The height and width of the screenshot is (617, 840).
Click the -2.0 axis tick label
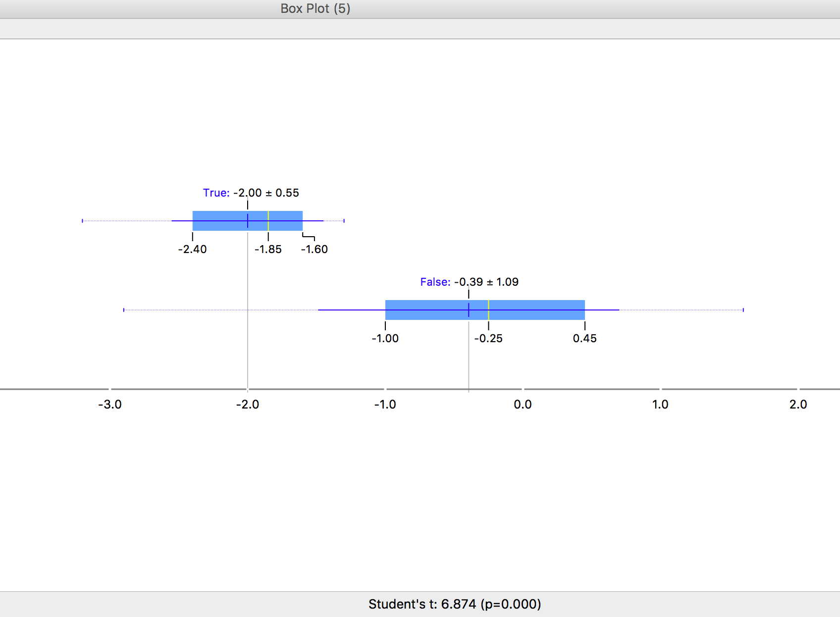tap(247, 405)
